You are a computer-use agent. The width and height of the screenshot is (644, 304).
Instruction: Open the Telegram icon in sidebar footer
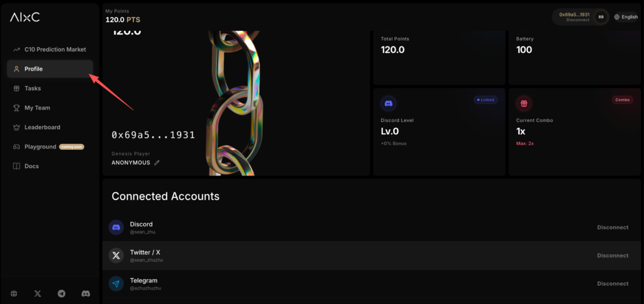62,293
